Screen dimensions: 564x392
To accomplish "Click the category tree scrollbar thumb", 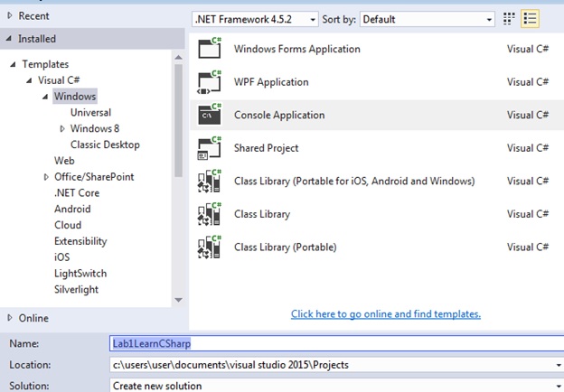I will pos(178,120).
